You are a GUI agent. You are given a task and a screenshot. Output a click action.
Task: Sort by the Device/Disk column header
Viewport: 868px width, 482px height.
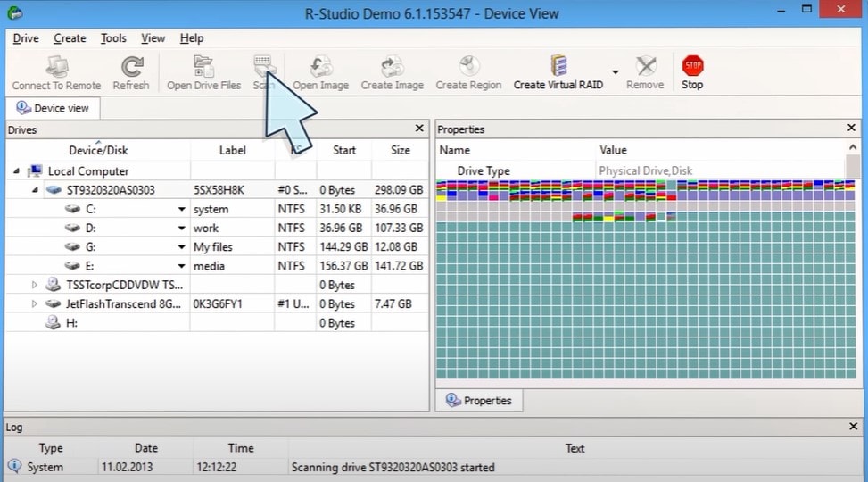tap(98, 150)
